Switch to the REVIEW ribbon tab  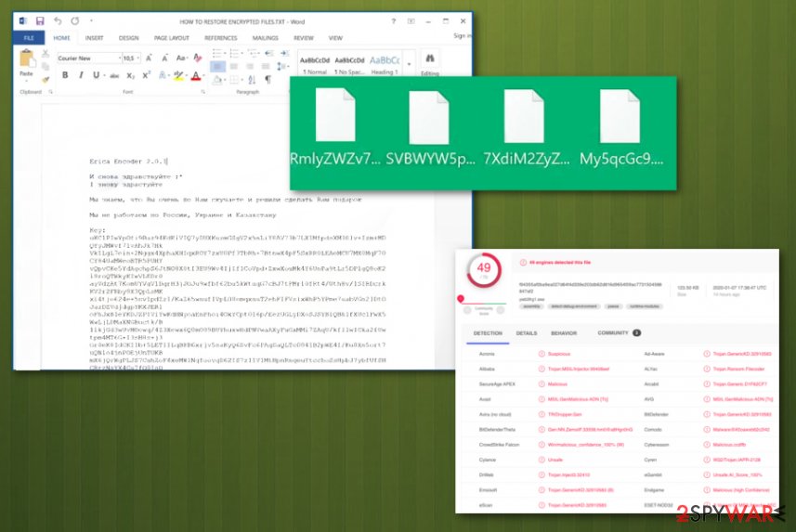[x=304, y=38]
